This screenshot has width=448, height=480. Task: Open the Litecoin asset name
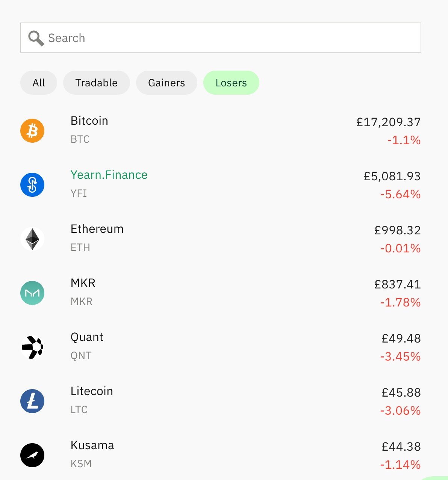(92, 391)
